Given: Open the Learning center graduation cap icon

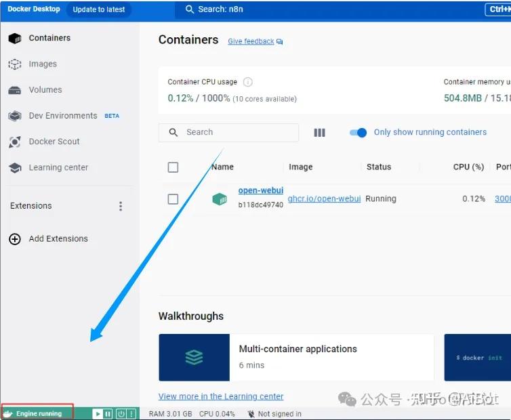Looking at the screenshot, I should (x=15, y=168).
